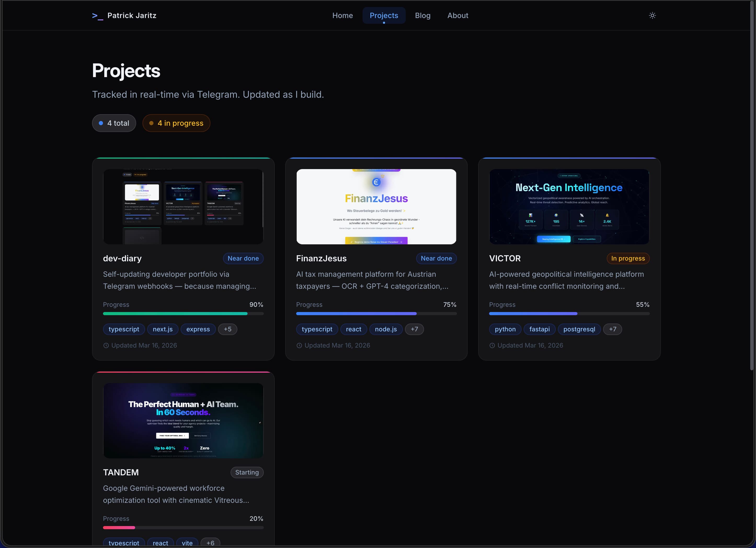Click the terminal prompt logo icon
The width and height of the screenshot is (756, 548).
97,16
